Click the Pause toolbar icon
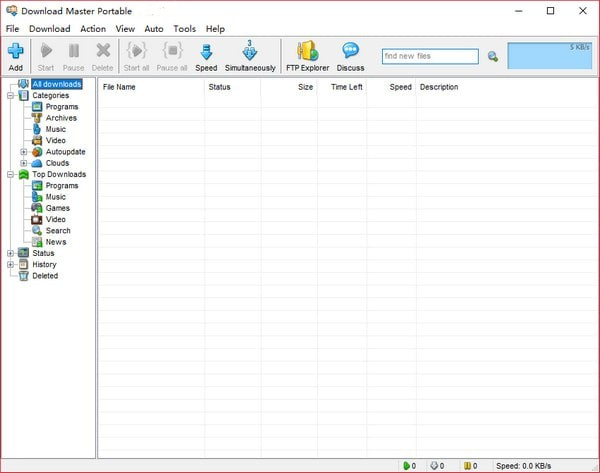The width and height of the screenshot is (600, 473). coord(73,51)
